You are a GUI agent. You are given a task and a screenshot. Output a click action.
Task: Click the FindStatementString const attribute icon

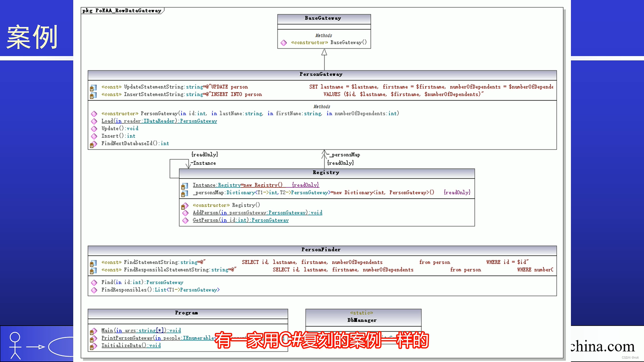click(93, 263)
